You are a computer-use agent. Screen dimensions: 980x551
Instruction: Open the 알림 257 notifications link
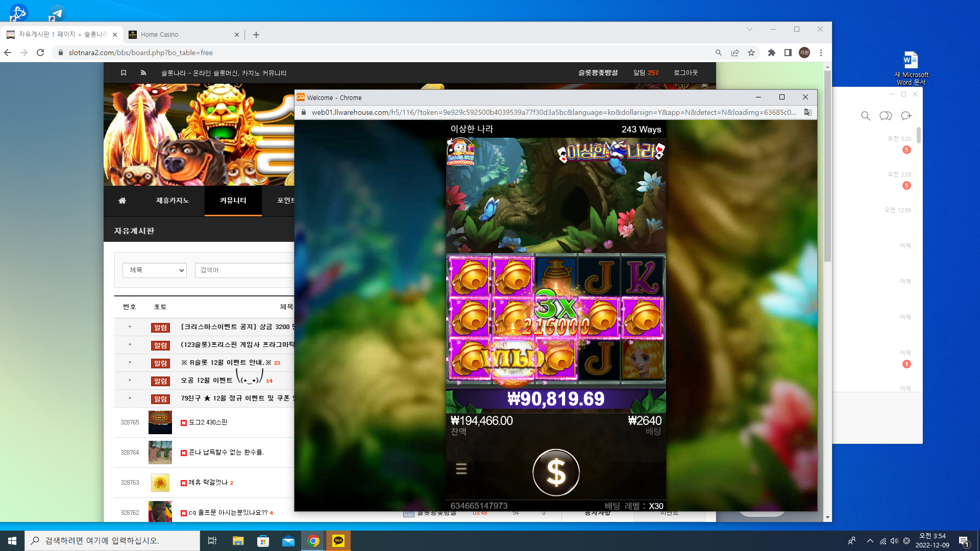[x=646, y=73]
